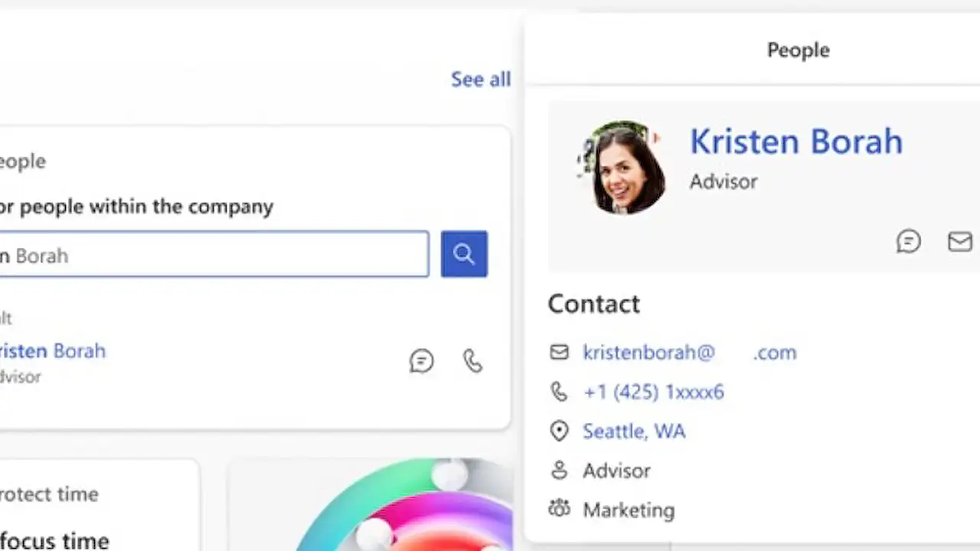Open chat icon in the profile card
Viewport: 980px width, 551px height.
pyautogui.click(x=908, y=242)
